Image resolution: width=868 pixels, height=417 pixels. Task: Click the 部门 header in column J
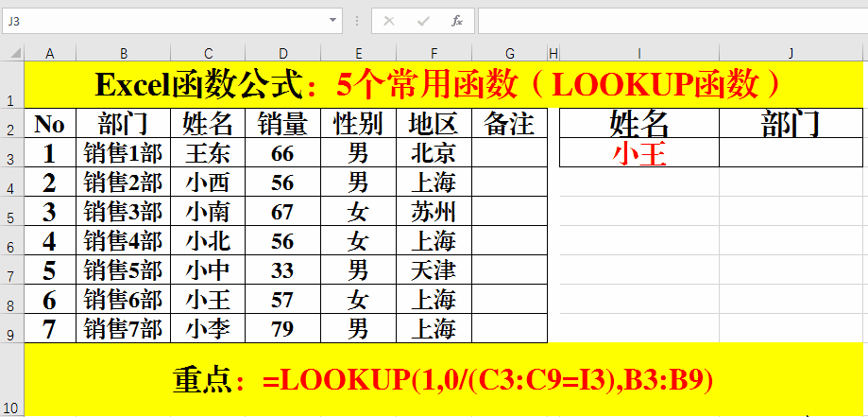(791, 123)
